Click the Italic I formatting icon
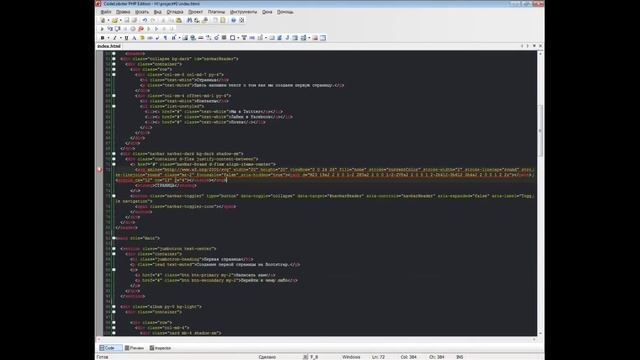The image size is (640, 360). [x=115, y=38]
